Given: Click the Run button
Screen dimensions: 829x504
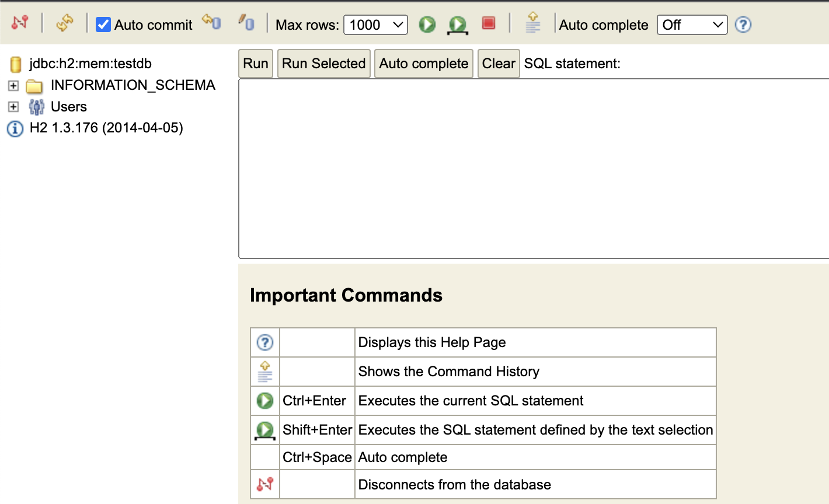Looking at the screenshot, I should point(256,64).
